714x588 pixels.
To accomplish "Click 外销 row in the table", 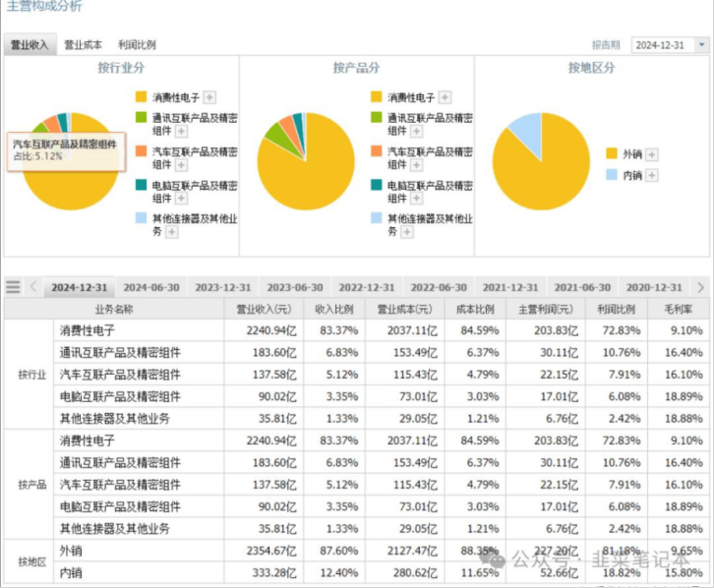I will point(381,551).
